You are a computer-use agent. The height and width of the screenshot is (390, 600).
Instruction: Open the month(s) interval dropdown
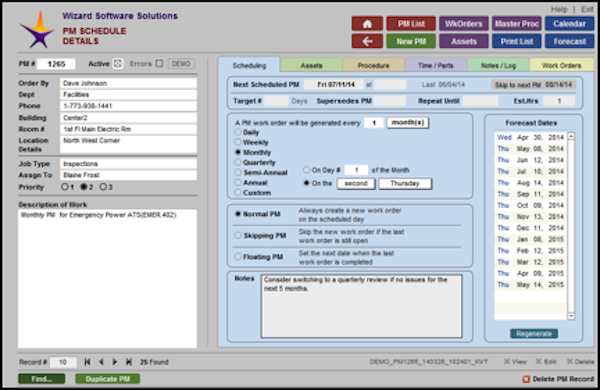click(x=408, y=122)
